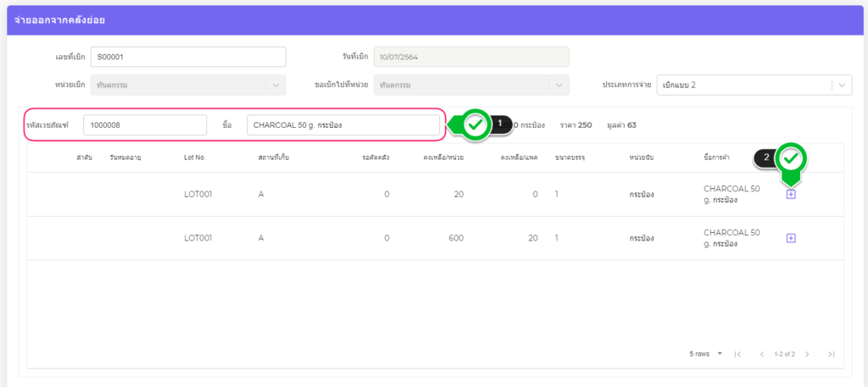868x387 pixels.
Task: Go to the first page of the table
Action: pyautogui.click(x=737, y=354)
